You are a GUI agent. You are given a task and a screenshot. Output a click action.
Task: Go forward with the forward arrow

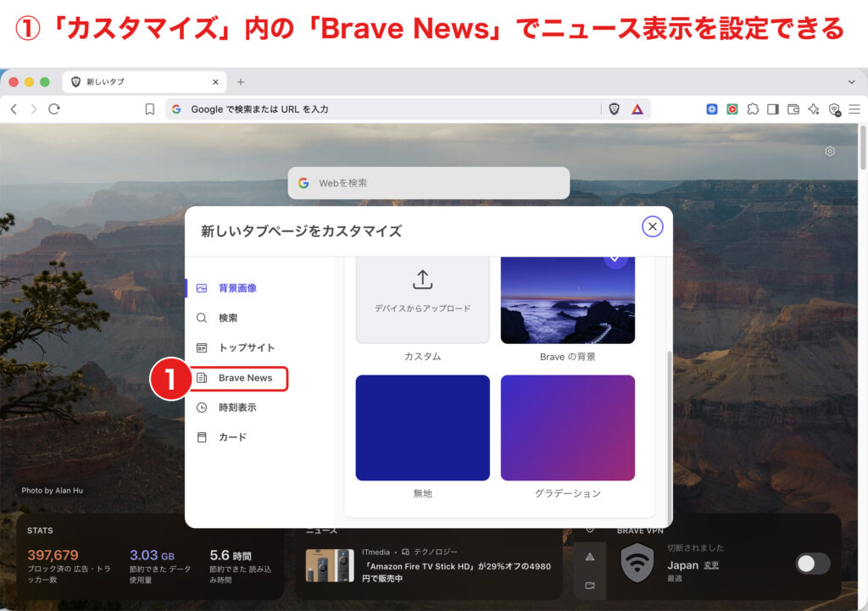pyautogui.click(x=34, y=109)
